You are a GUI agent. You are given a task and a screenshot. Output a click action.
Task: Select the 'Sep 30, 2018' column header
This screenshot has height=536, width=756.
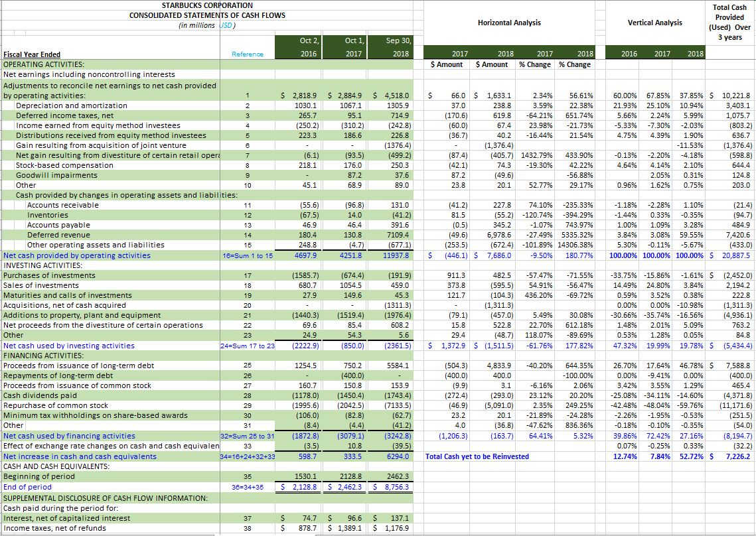(x=390, y=47)
